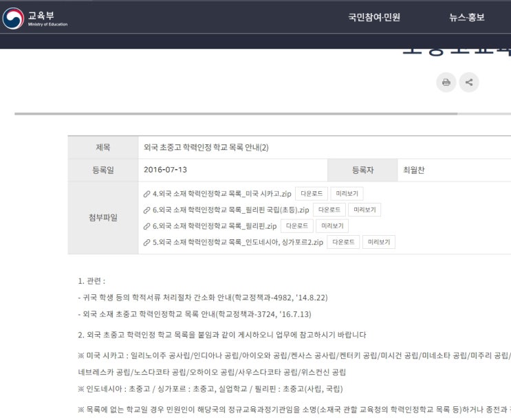This screenshot has width=511, height=420.
Task: Preview the 인도네시아, 싱가포르2.zip file
Action: tap(379, 242)
